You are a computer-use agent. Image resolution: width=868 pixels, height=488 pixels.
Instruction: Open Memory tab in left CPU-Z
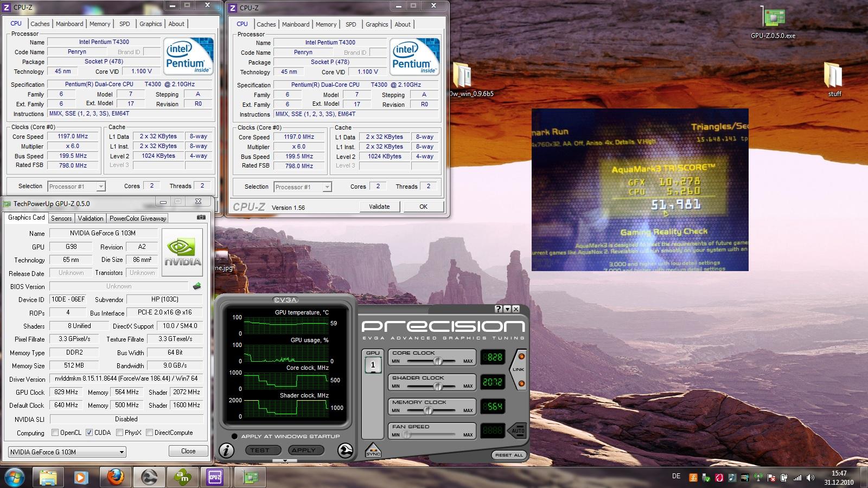(x=100, y=24)
